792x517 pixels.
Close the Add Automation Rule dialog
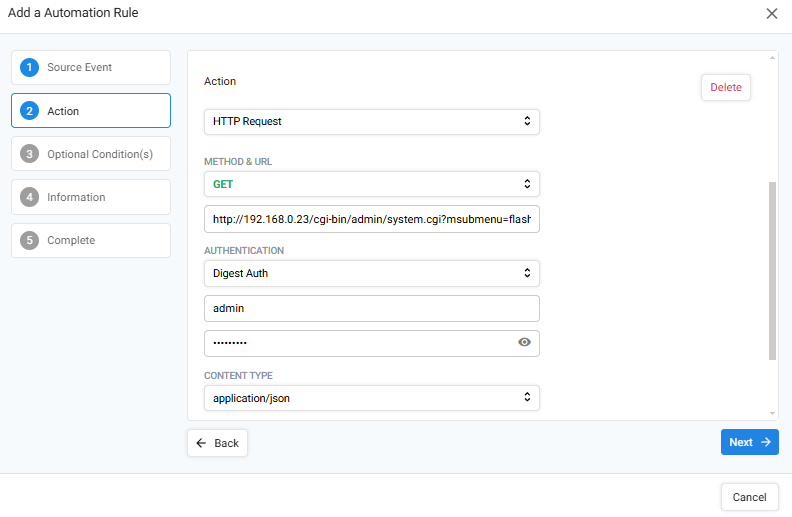(x=771, y=14)
